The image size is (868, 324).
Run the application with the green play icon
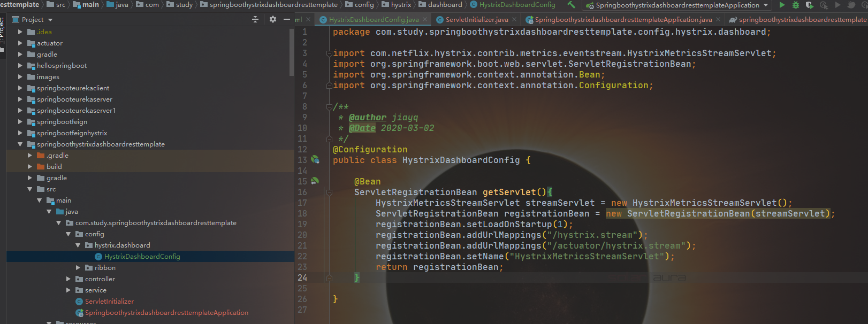click(782, 5)
